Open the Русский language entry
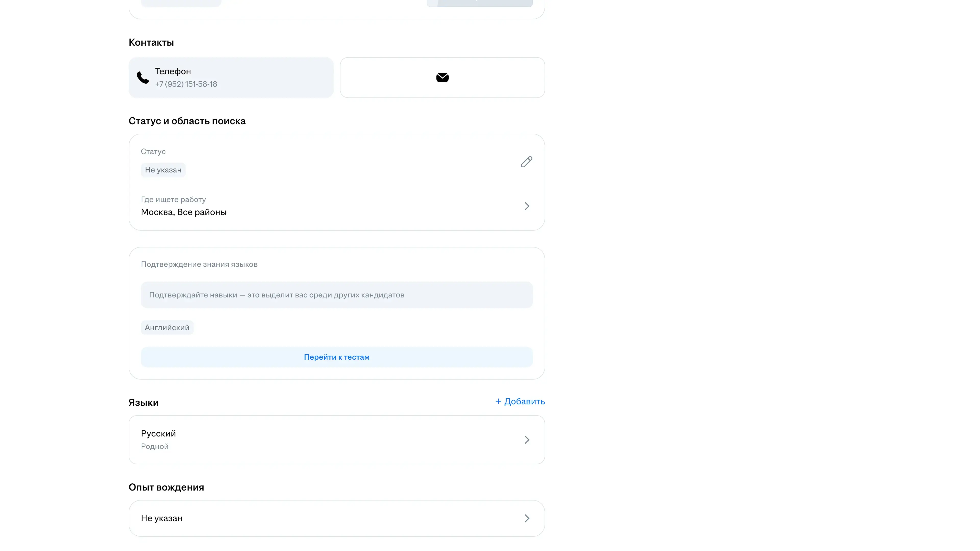Screen dimensions: 980x551 [x=158, y=433]
